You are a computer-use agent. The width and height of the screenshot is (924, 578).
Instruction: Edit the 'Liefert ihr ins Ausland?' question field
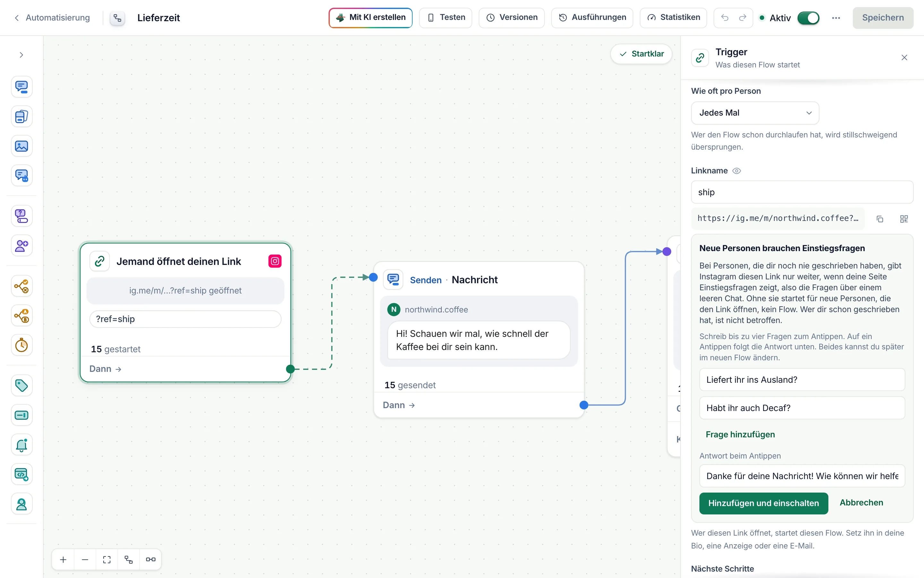pos(802,380)
